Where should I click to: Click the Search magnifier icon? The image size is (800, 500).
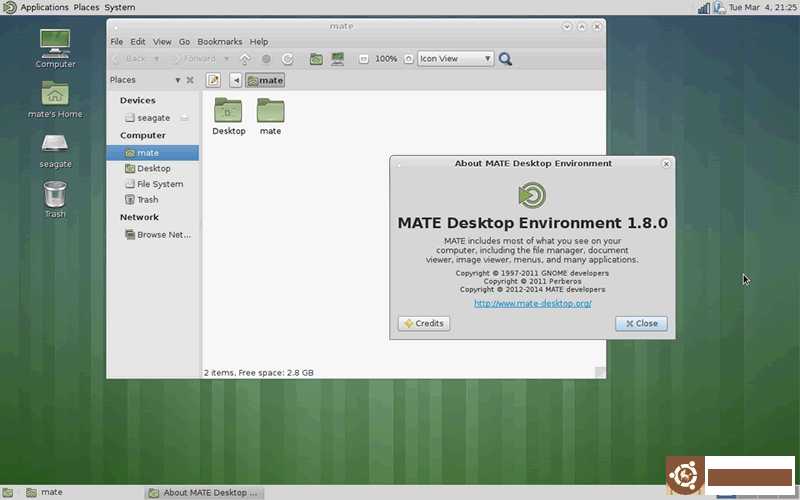pos(505,59)
